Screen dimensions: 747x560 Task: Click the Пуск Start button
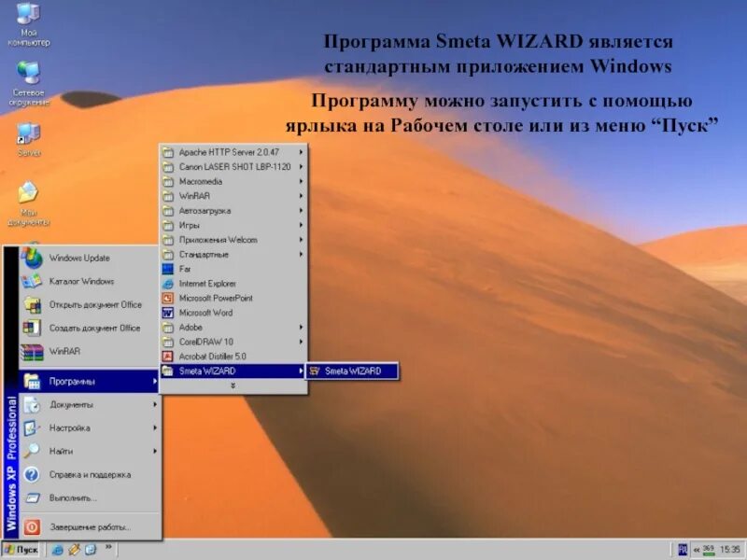pyautogui.click(x=21, y=550)
